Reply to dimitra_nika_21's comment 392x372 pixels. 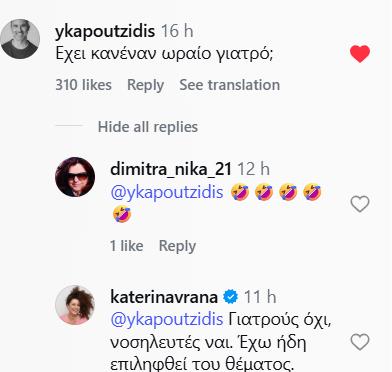(177, 246)
